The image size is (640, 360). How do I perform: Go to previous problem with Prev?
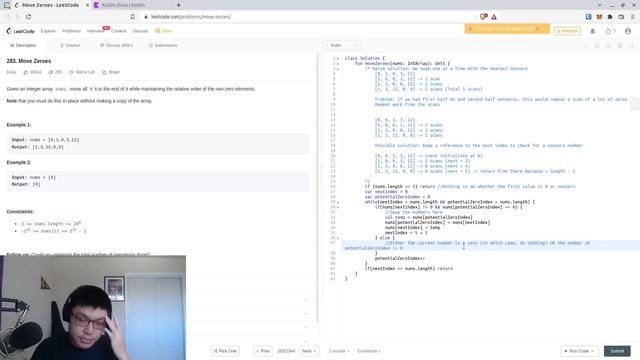pos(263,351)
